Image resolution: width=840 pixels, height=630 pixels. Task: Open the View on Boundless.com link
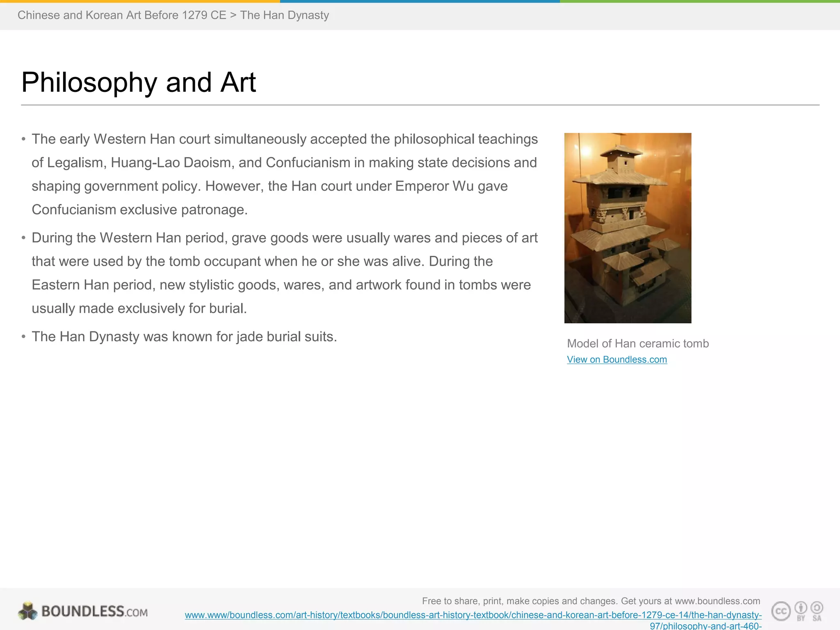coord(616,360)
